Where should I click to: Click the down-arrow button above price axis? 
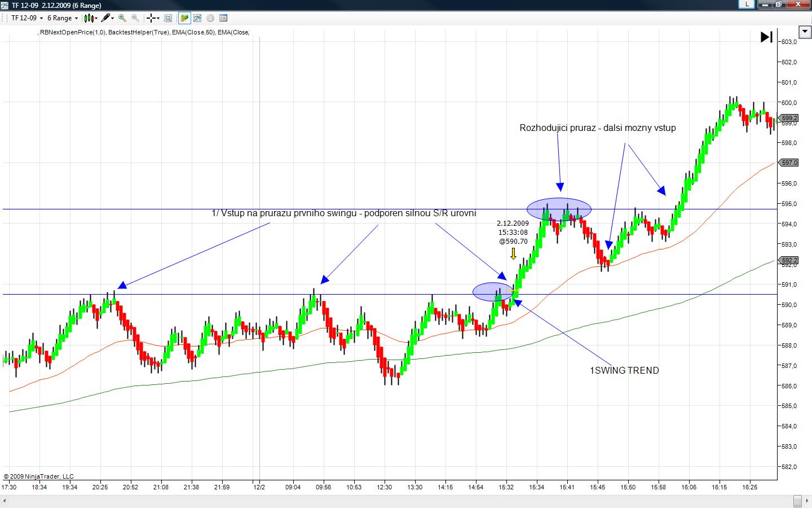pyautogui.click(x=805, y=31)
